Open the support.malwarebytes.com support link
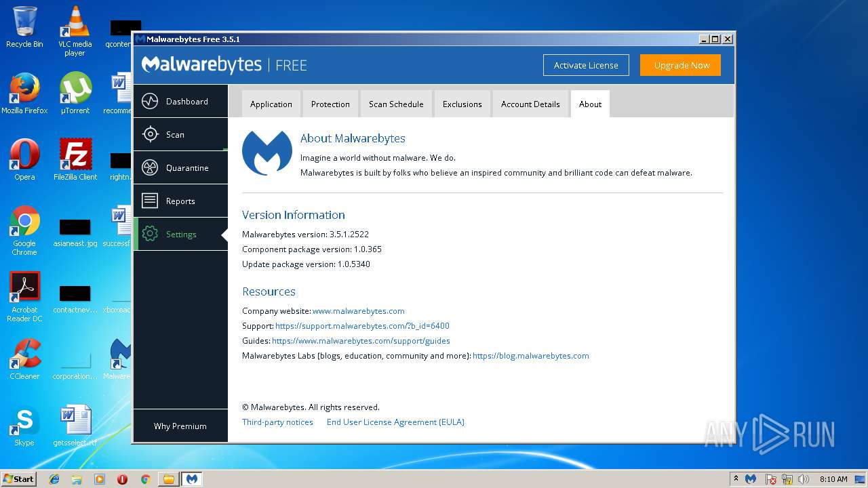Image resolution: width=868 pixels, height=488 pixels. click(x=362, y=326)
